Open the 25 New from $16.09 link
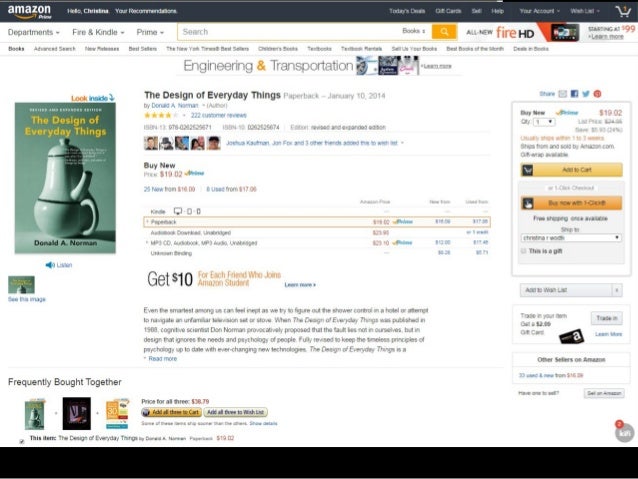 coord(169,189)
